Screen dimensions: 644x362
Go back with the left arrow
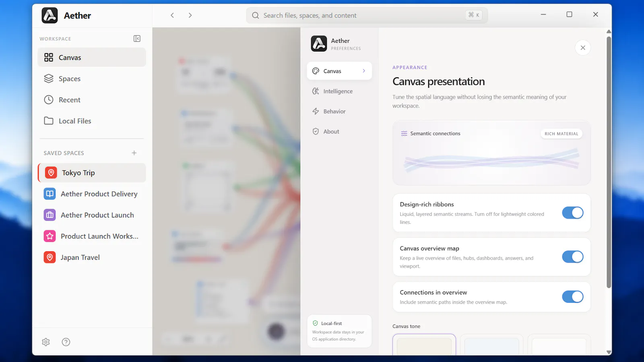172,15
